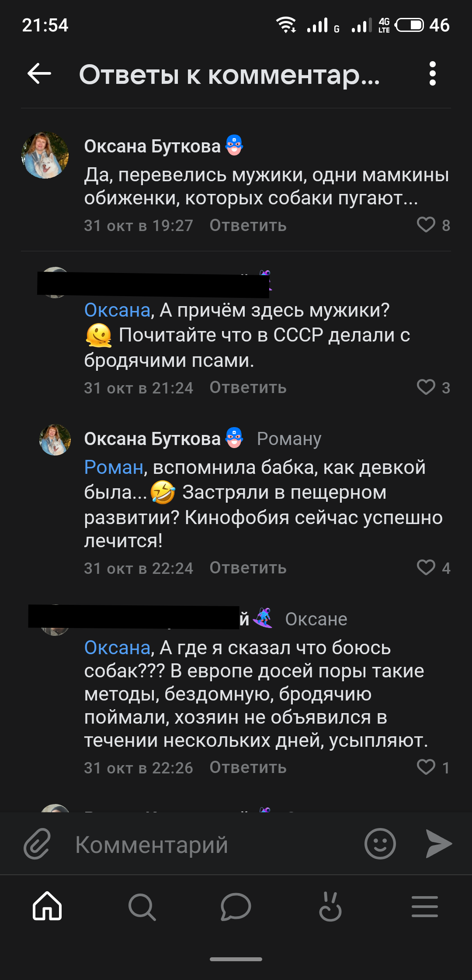Open Оксана Буткова's top profile avatar
The height and width of the screenshot is (980, 472).
coord(45,155)
